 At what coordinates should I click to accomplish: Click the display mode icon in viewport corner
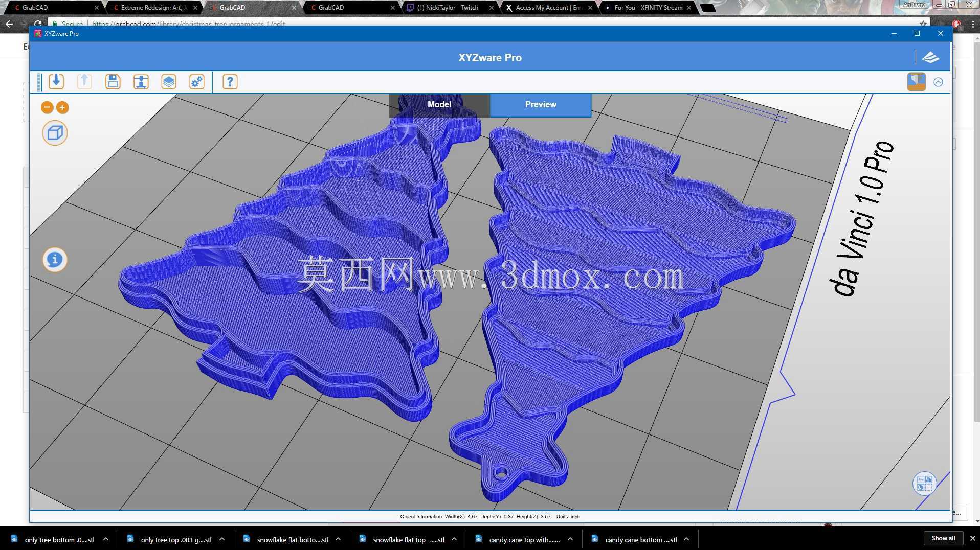924,483
